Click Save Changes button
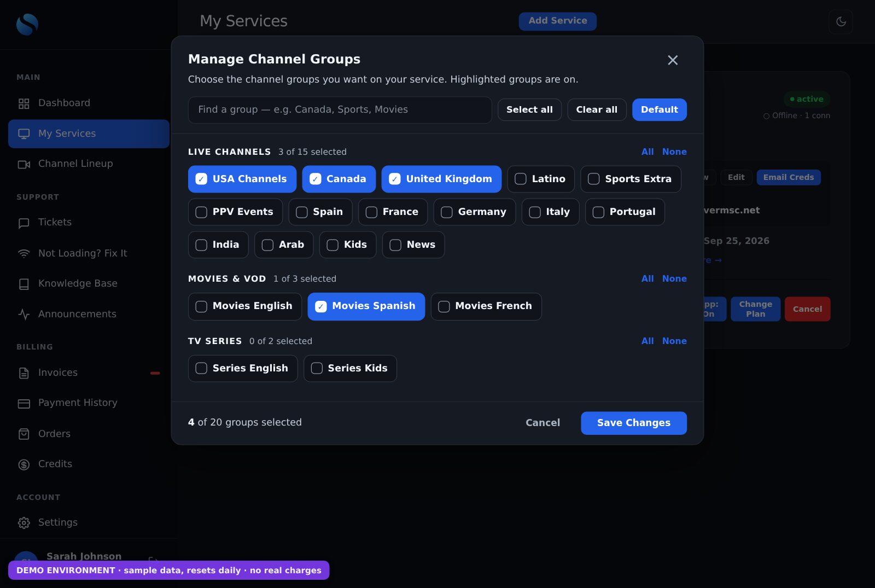This screenshot has width=875, height=588. point(634,423)
